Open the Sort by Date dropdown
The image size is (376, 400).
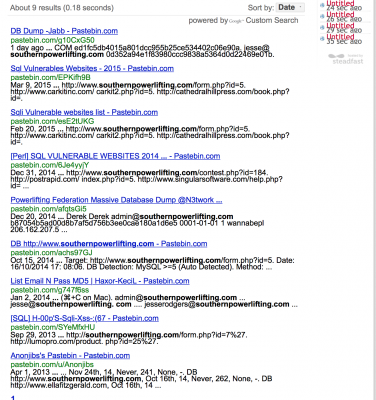(290, 7)
